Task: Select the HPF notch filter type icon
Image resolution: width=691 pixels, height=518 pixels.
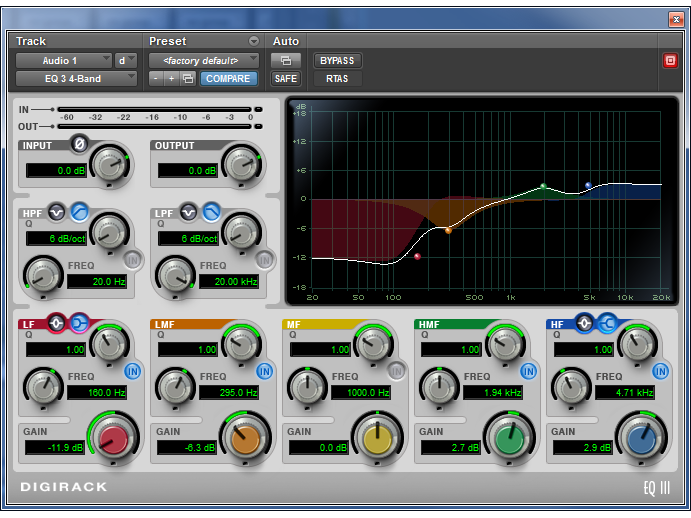Action: (56, 212)
